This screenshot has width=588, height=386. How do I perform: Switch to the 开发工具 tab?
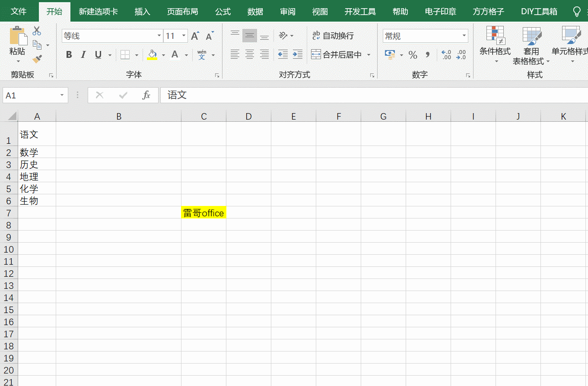tap(360, 12)
